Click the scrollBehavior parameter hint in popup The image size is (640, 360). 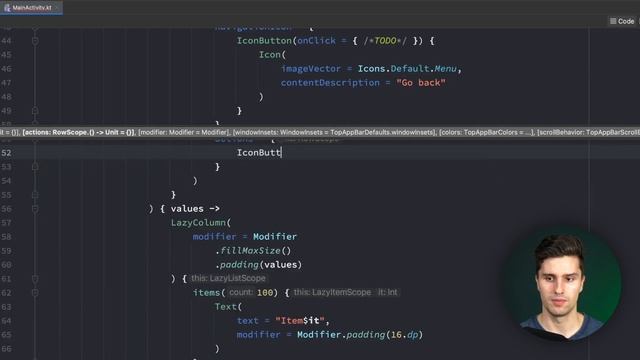click(589, 132)
